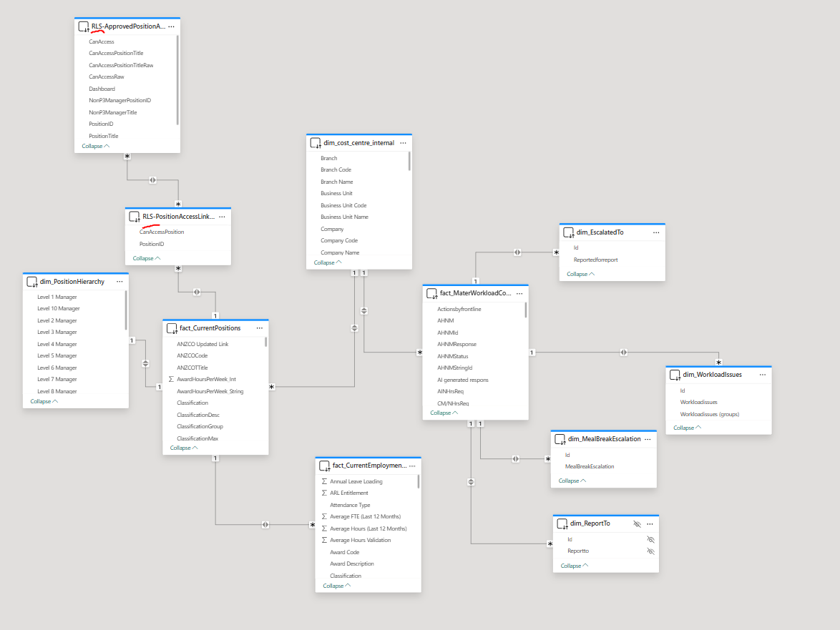
Task: Select the relationship arrow leading to dim_MealBreakEscalation
Action: click(x=515, y=458)
